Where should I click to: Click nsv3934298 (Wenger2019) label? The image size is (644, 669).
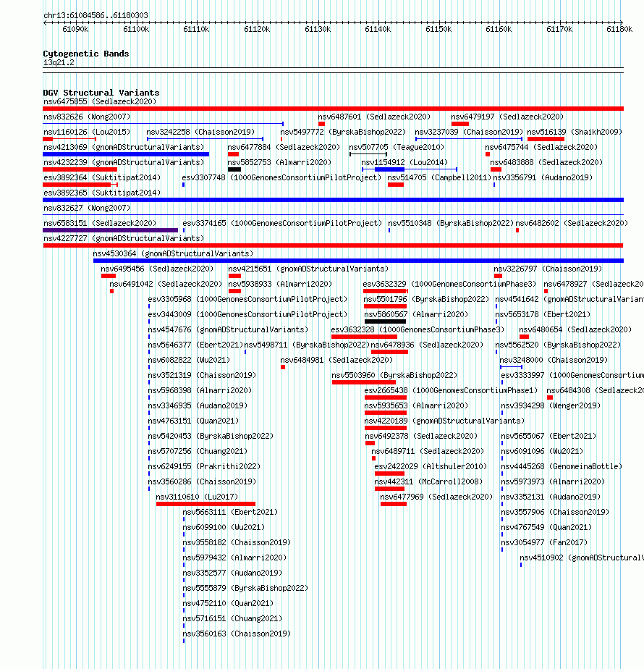coord(551,406)
